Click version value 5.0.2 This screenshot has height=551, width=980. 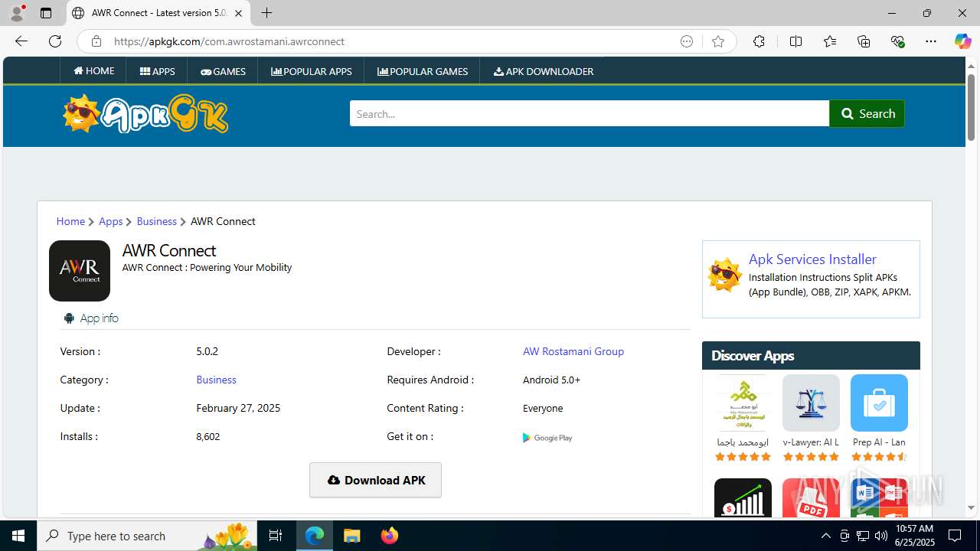coord(207,351)
